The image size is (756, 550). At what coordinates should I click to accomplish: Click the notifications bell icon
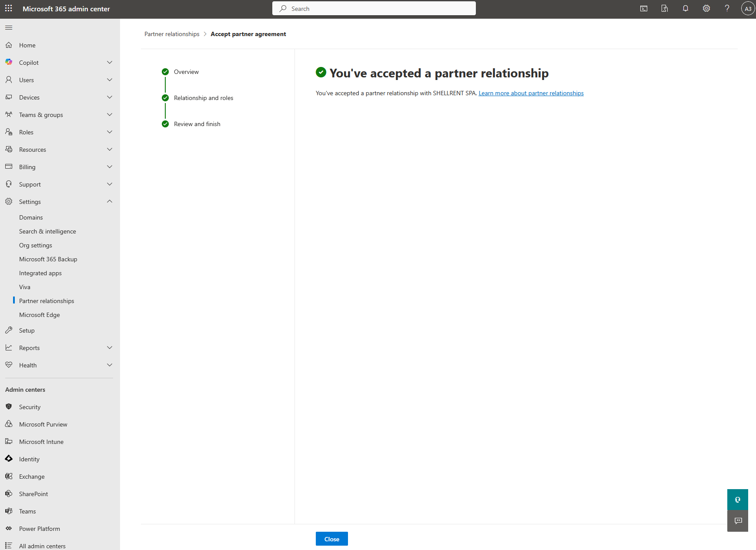point(686,9)
